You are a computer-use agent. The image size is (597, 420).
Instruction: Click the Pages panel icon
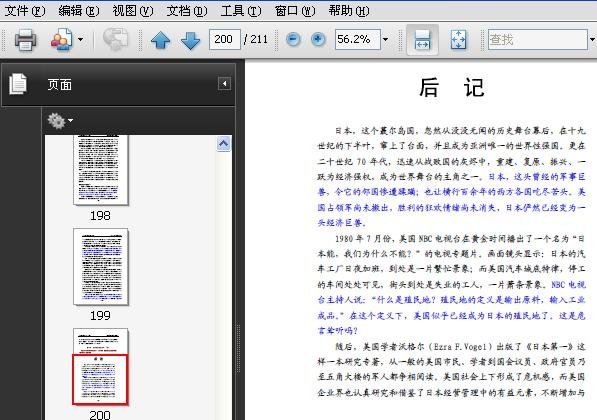[x=18, y=84]
